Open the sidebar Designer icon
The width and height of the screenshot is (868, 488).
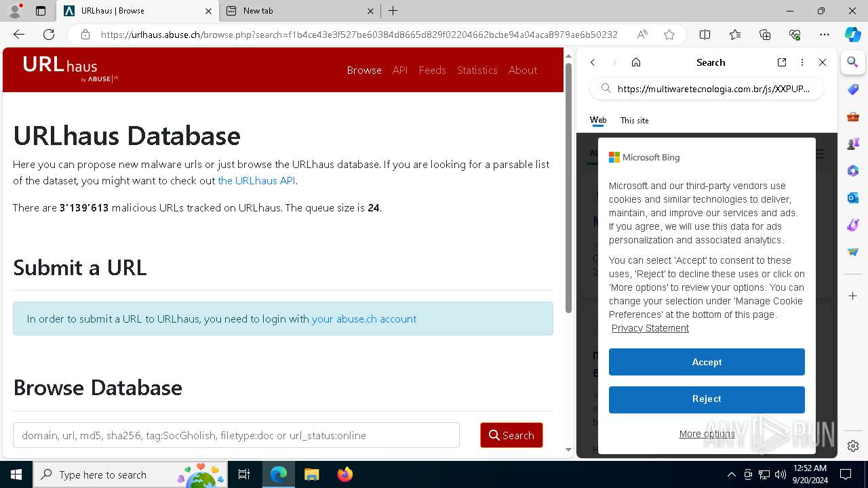[853, 225]
